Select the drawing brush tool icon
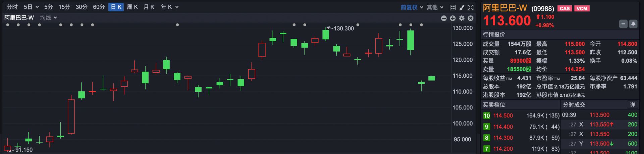 click(x=462, y=7)
